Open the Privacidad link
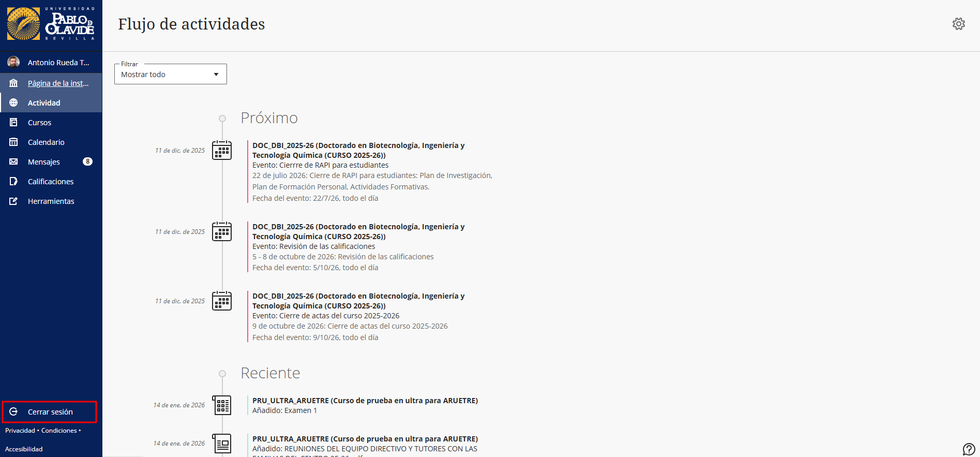980x457 pixels. click(20, 431)
